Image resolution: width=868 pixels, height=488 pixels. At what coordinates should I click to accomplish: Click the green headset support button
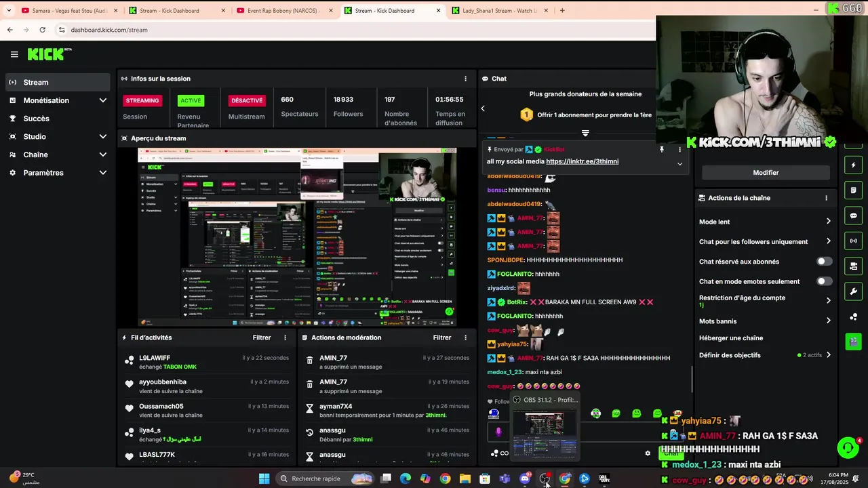coord(848,448)
